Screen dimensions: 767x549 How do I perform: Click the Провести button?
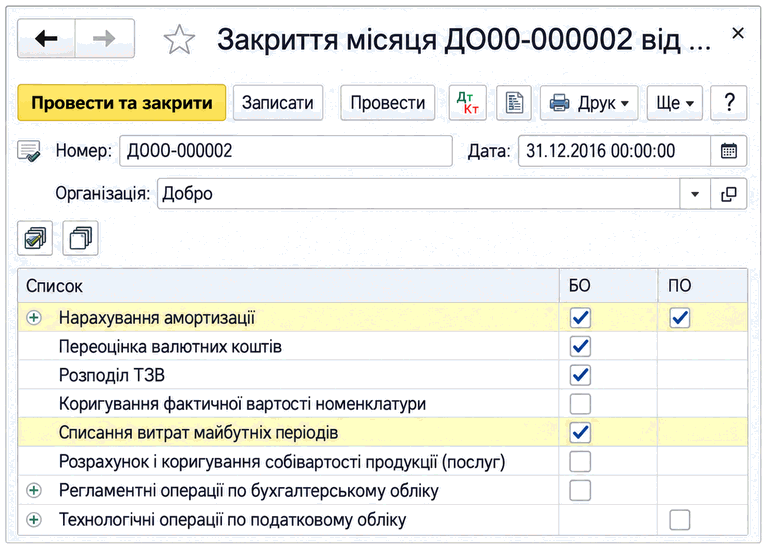[x=387, y=103]
